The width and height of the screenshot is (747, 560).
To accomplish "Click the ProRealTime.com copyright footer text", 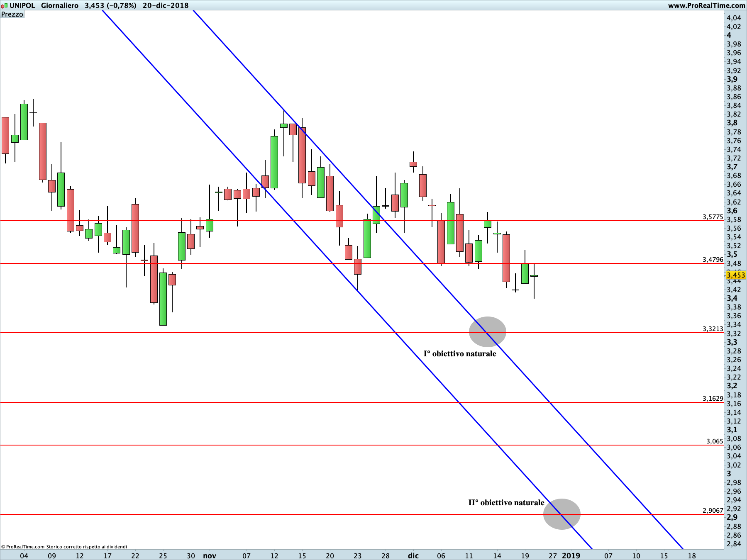I will point(64,547).
